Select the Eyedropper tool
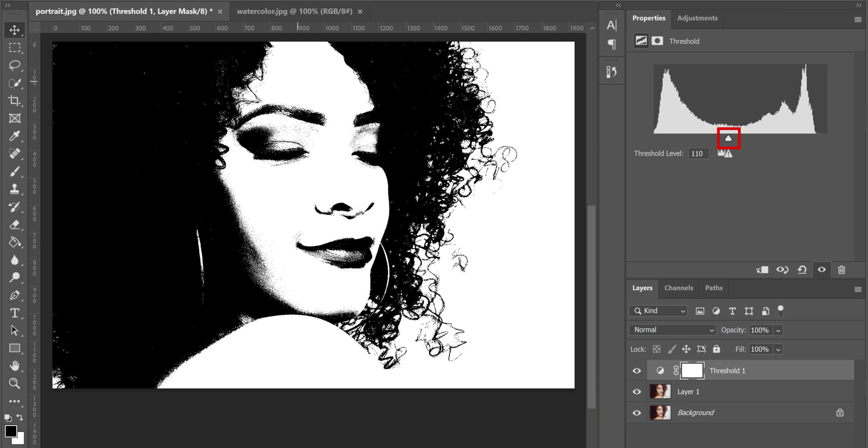This screenshot has width=868, height=448. pyautogui.click(x=14, y=136)
